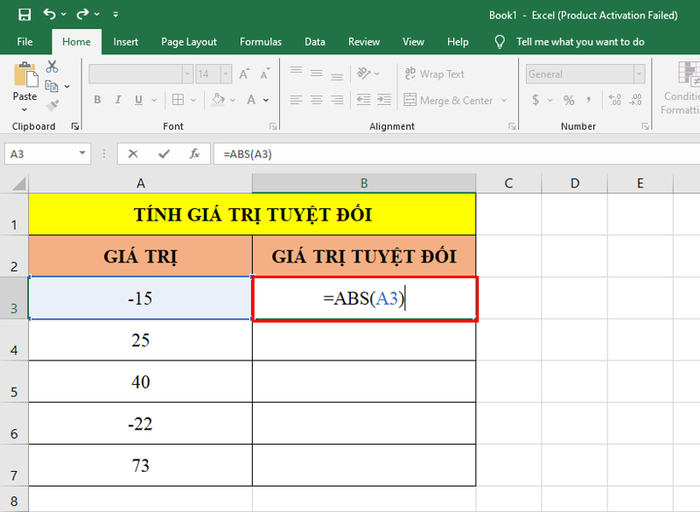Switch to the Review tab

click(x=364, y=42)
